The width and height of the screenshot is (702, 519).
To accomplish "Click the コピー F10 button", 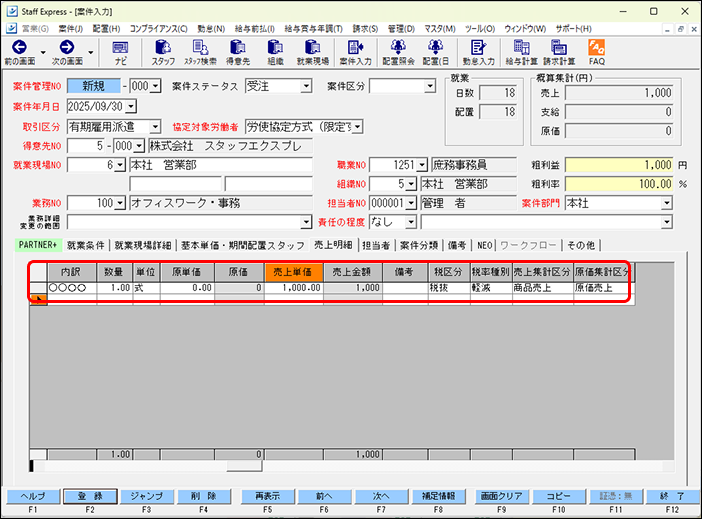I will [x=559, y=496].
